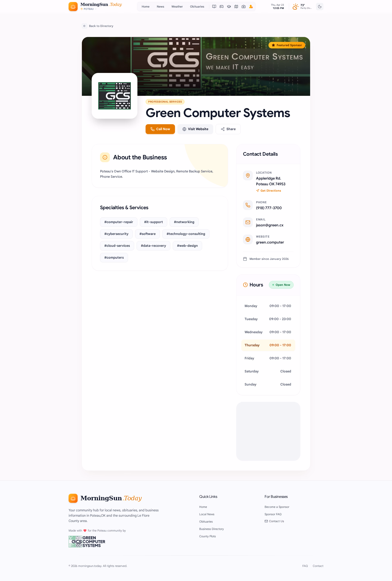This screenshot has width=392, height=581.
Task: Open green.computer website link
Action: [270, 242]
